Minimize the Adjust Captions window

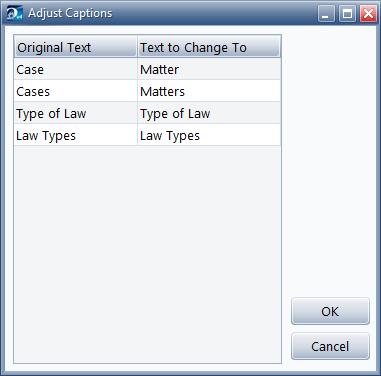[x=326, y=14]
